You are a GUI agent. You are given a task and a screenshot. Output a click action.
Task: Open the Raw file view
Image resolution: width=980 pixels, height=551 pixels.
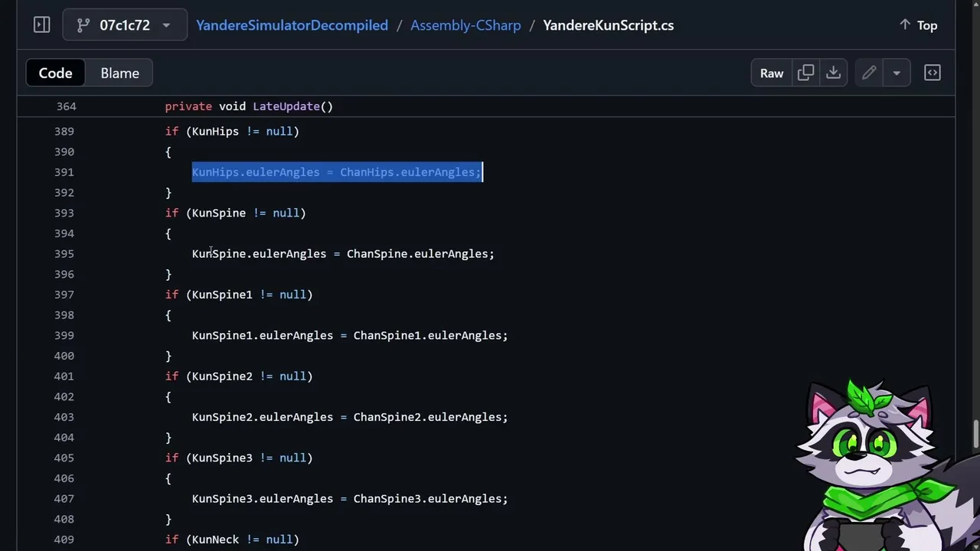771,73
